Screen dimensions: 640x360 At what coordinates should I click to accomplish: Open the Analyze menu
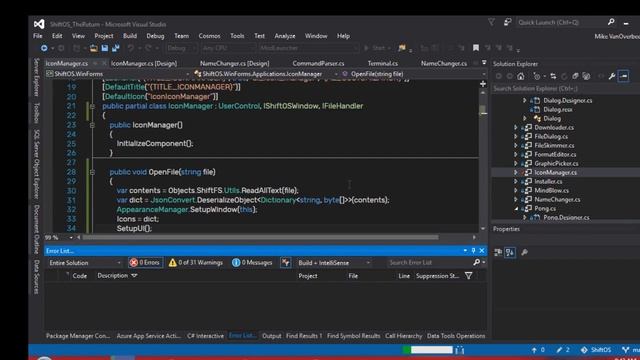click(x=285, y=36)
